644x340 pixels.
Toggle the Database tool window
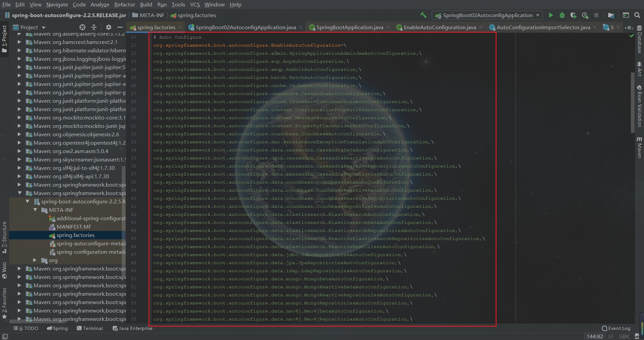[639, 39]
